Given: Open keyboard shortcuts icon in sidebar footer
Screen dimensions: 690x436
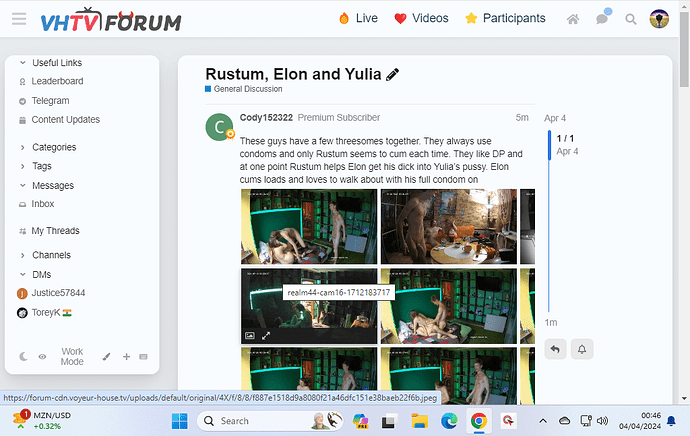Looking at the screenshot, I should [x=143, y=356].
